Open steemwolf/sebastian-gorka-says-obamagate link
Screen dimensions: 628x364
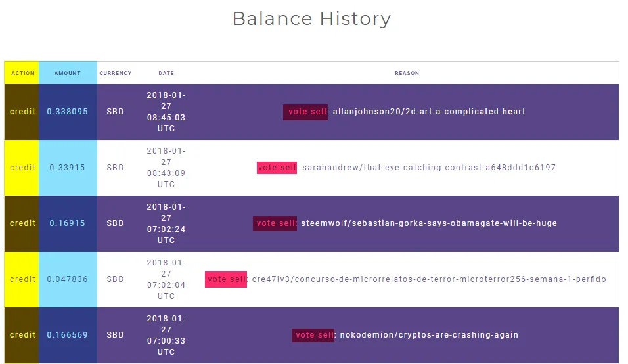(429, 223)
